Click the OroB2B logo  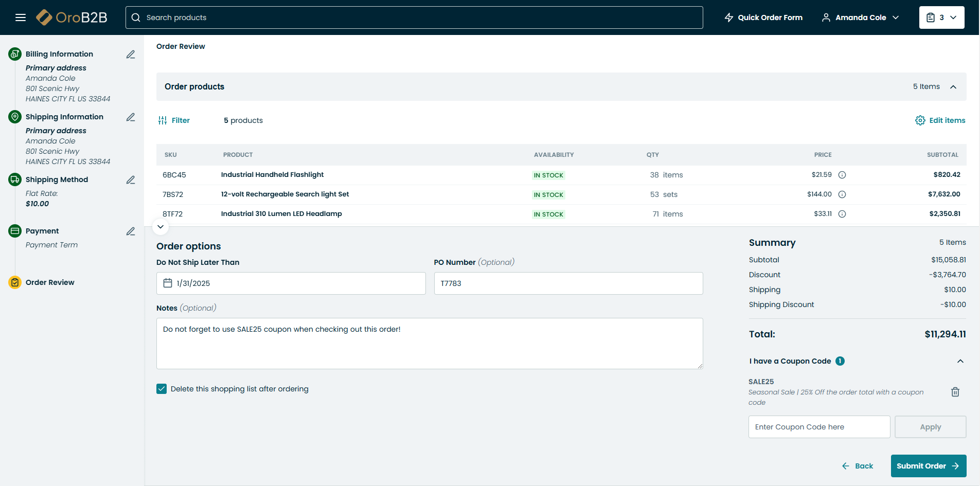pos(72,17)
